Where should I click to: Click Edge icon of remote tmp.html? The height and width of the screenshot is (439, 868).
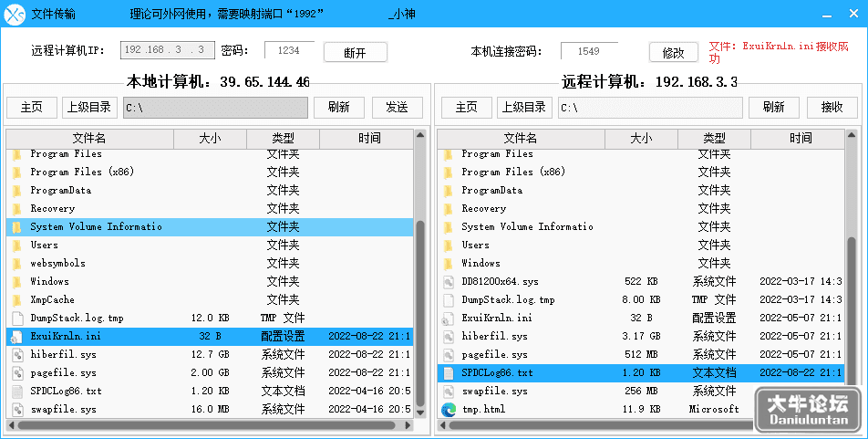coord(449,410)
